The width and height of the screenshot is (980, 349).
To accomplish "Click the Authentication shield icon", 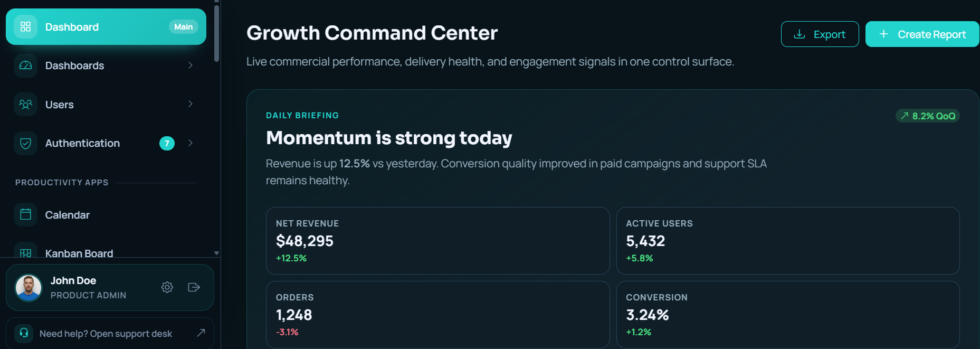I will 25,143.
